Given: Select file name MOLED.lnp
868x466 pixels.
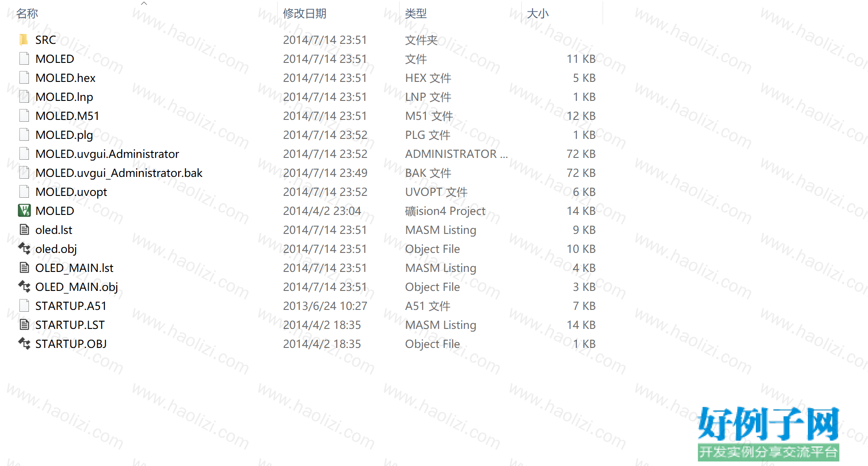Looking at the screenshot, I should pos(64,97).
